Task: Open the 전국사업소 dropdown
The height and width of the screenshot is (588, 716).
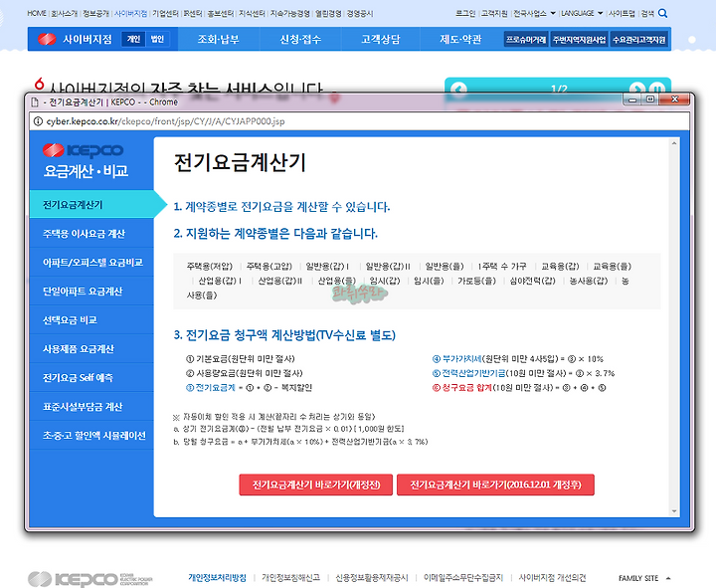Action: [x=534, y=13]
